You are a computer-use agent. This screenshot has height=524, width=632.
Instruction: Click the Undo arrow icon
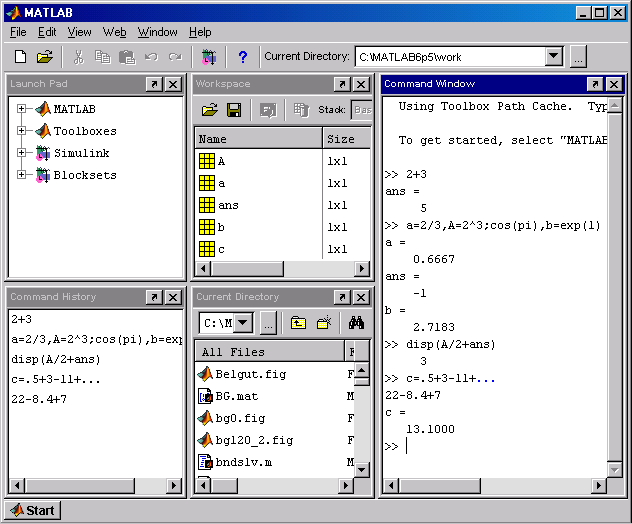click(x=151, y=57)
